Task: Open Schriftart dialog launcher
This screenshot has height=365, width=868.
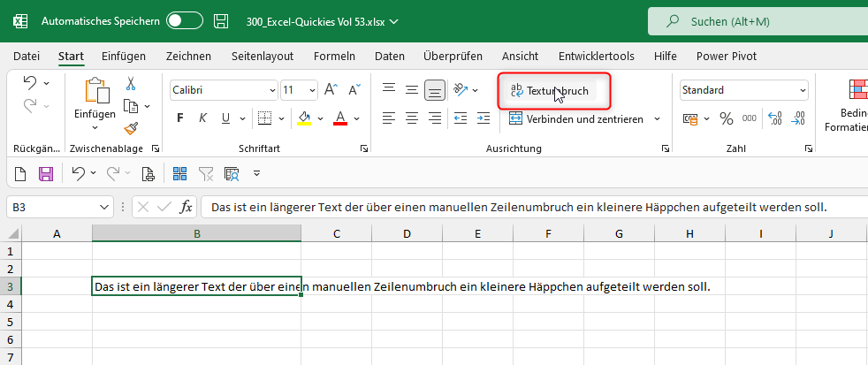Action: 364,148
